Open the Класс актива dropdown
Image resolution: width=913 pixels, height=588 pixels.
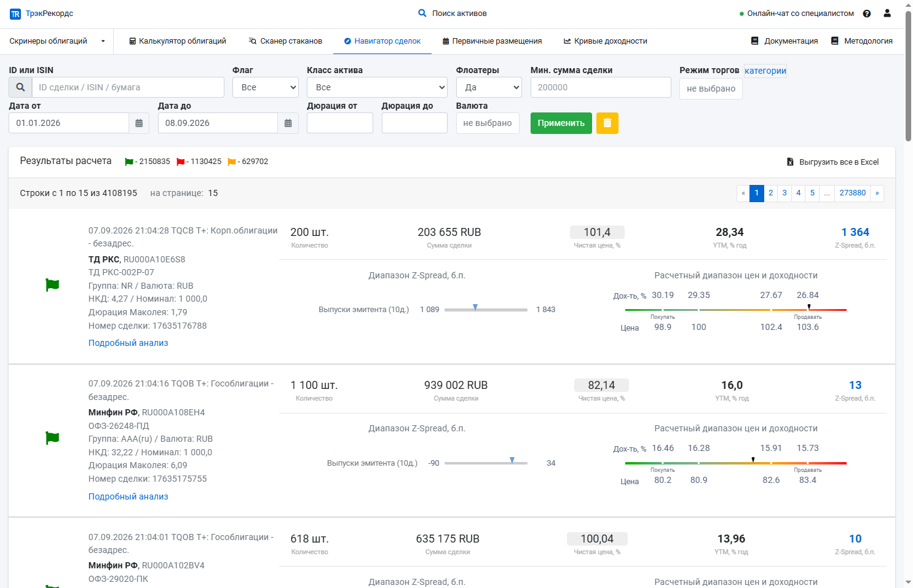[377, 87]
